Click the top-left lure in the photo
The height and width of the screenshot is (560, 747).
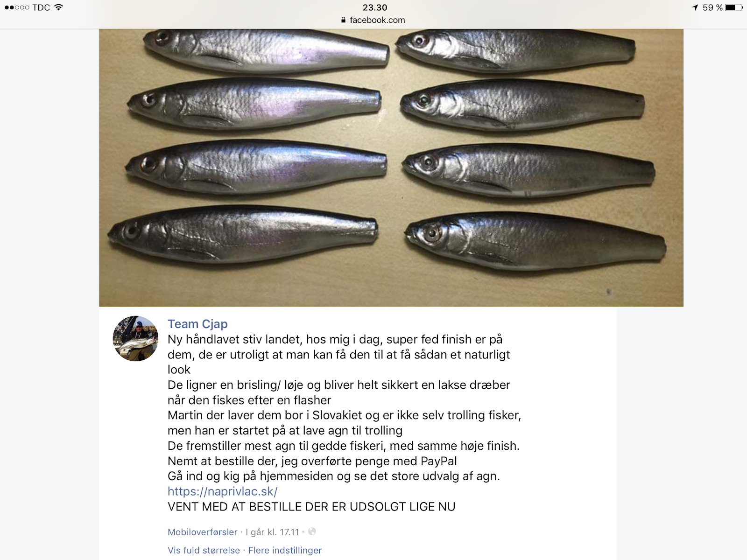266,50
